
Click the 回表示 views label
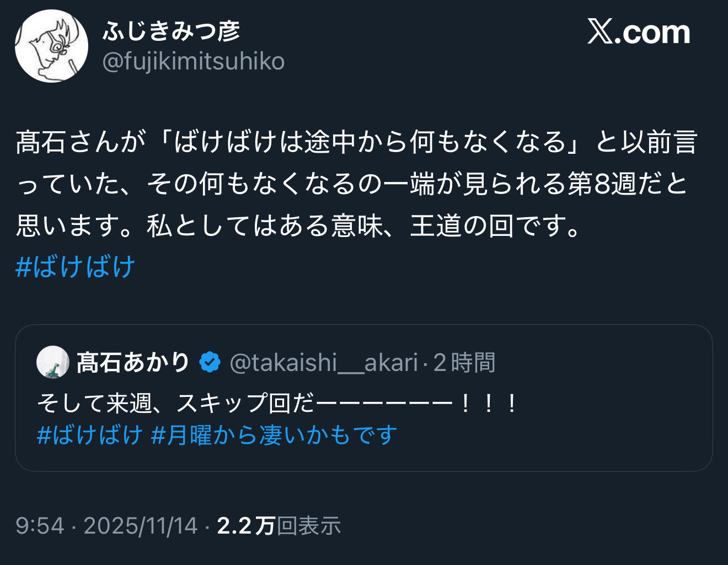[309, 526]
